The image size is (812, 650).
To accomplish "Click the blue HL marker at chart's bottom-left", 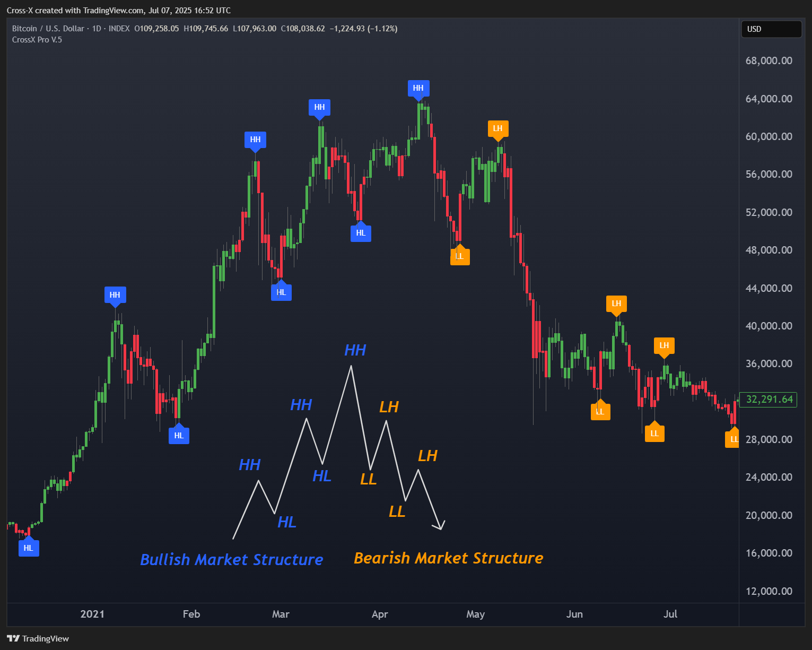I will pos(29,548).
